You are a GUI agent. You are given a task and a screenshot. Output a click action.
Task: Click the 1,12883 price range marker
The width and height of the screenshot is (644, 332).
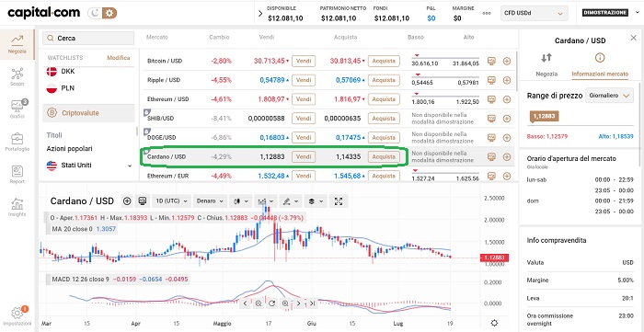pos(545,116)
